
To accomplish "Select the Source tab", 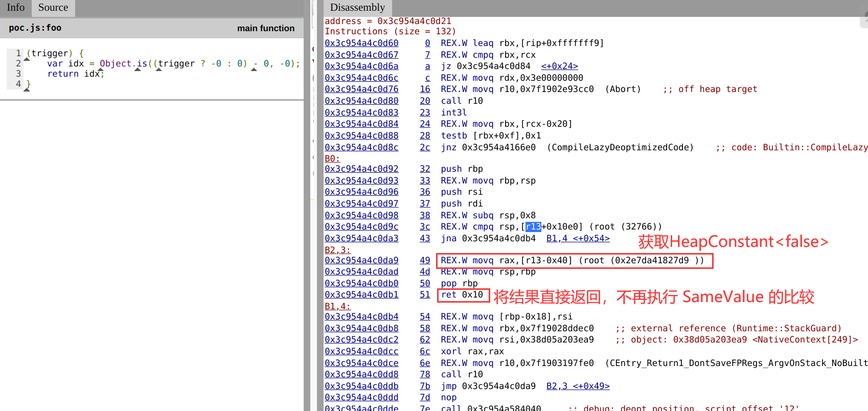I will [x=53, y=8].
